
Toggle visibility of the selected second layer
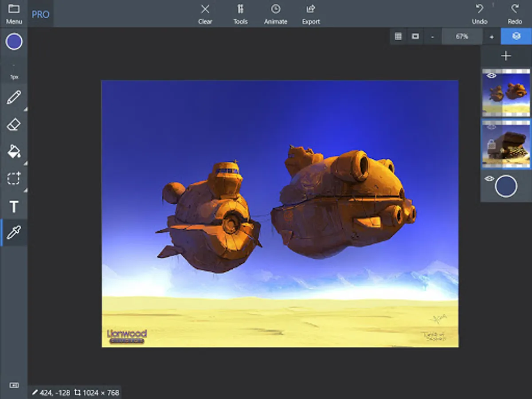coord(491,127)
